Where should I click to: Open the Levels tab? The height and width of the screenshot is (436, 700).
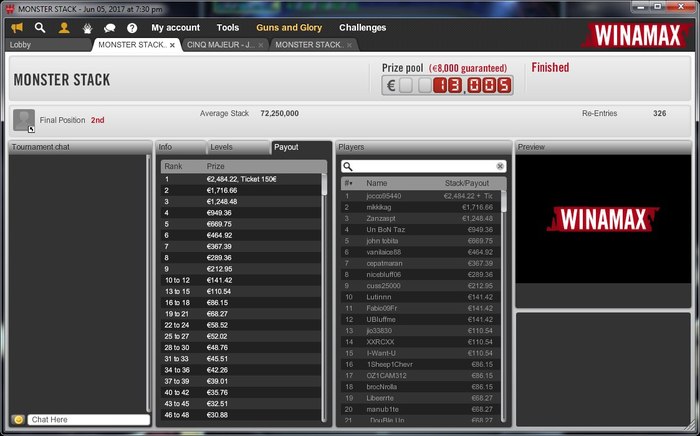(x=238, y=147)
